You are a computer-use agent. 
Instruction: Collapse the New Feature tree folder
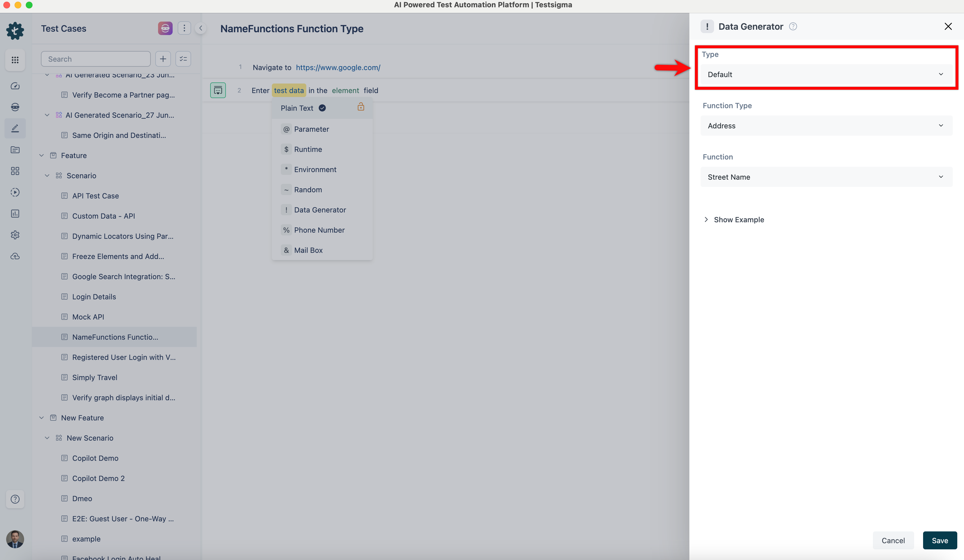coord(42,418)
